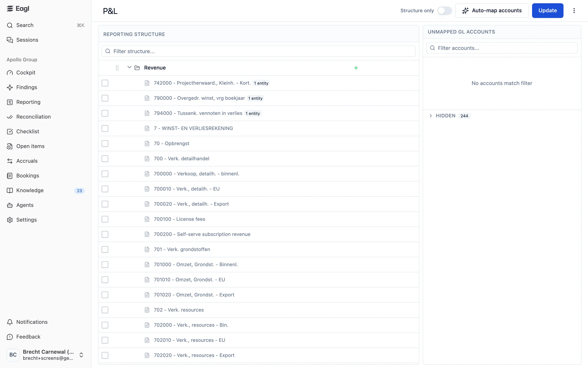Click the Agents robot icon
Image resolution: width=588 pixels, height=368 pixels.
(x=10, y=205)
